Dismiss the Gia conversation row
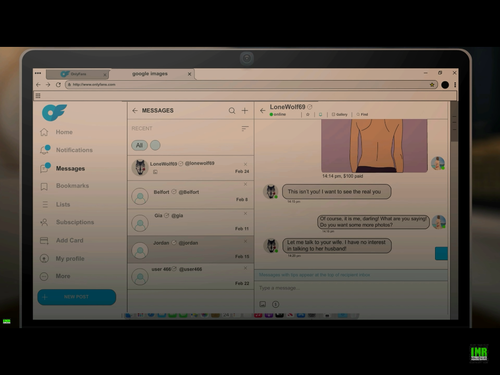Screen dimensions: 500x375 pos(245,213)
